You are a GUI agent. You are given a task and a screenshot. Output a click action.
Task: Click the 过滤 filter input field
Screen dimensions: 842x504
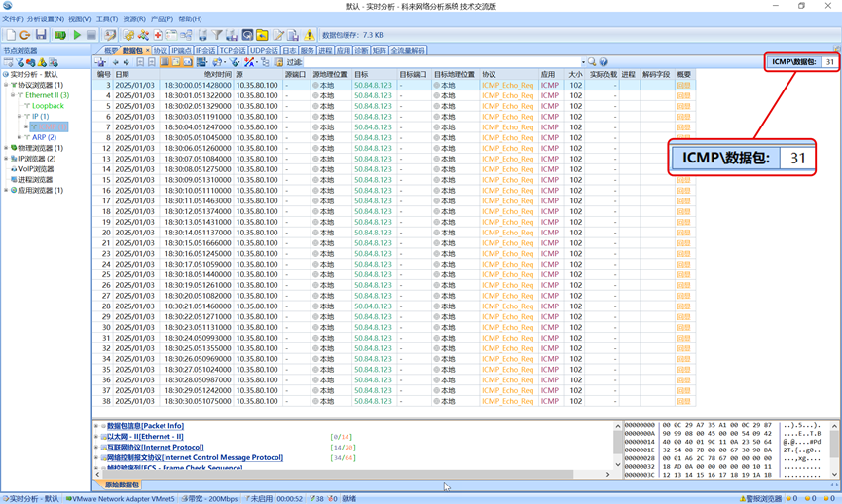coord(438,62)
